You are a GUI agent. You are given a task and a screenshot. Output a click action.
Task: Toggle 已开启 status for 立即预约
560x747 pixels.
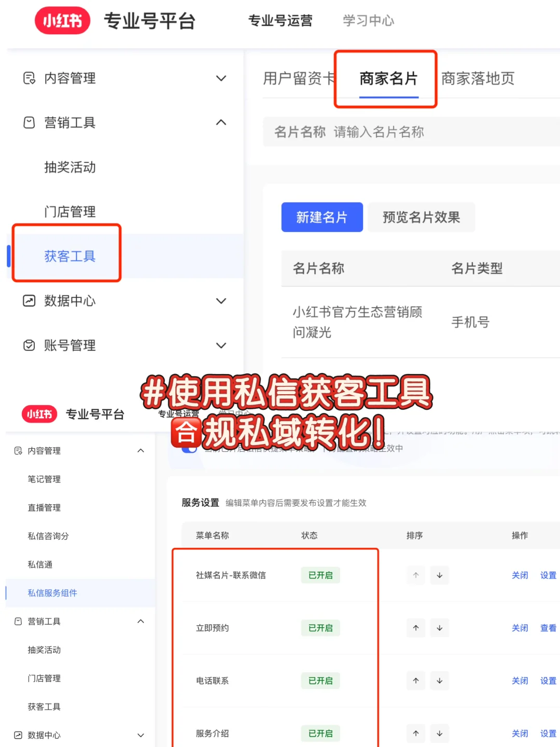(x=320, y=628)
